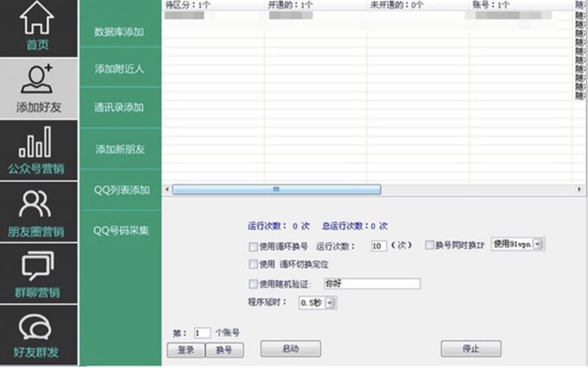588x368 pixels.
Task: Click the 总运行次数：0 次 label
Action: click(355, 226)
